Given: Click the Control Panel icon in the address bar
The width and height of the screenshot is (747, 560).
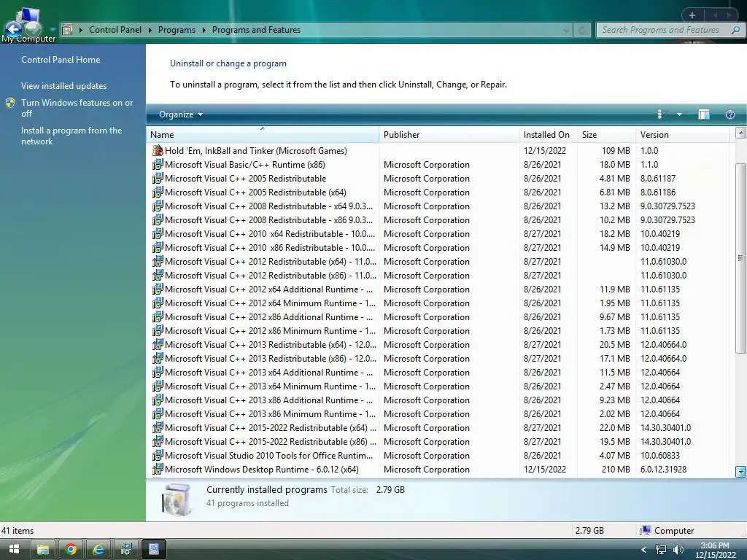Looking at the screenshot, I should [68, 30].
